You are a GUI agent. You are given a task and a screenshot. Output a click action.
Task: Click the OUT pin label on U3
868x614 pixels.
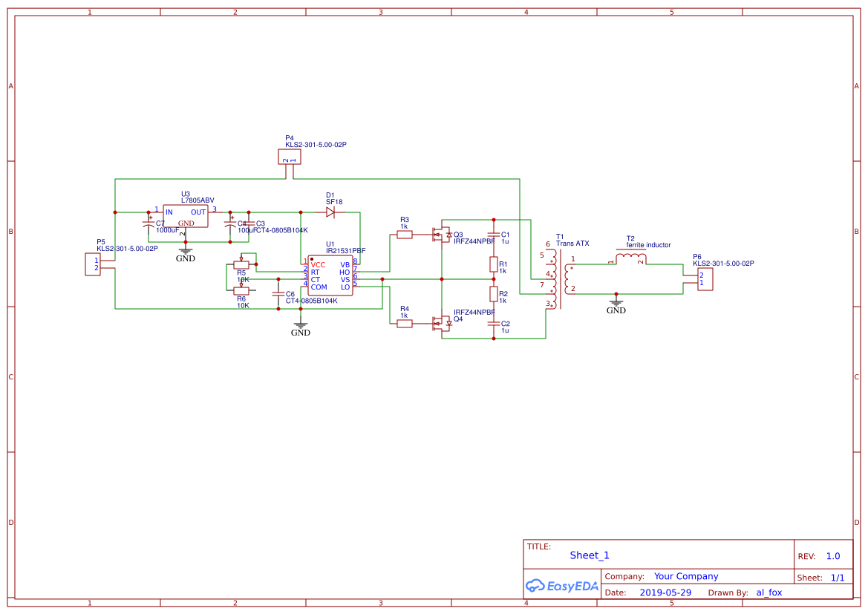click(x=198, y=212)
